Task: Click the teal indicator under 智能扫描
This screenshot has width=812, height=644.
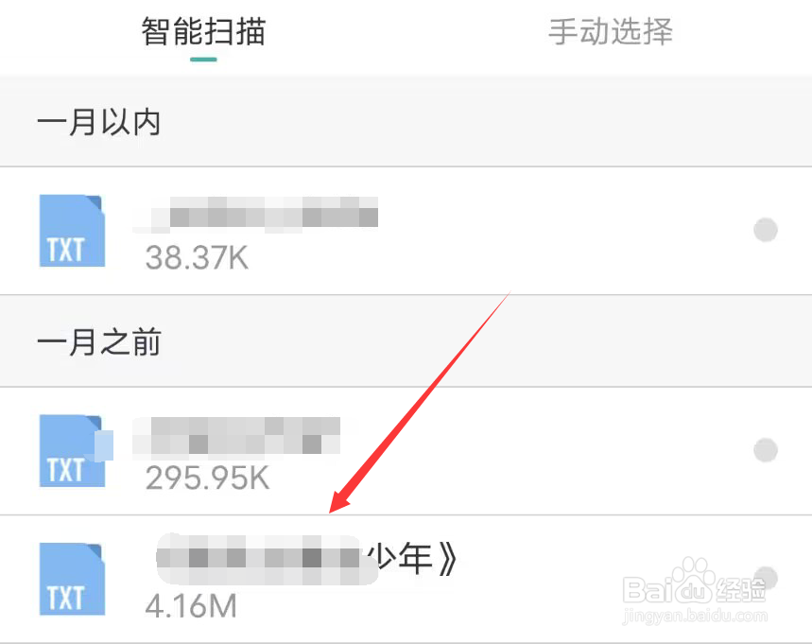Action: coord(203,60)
